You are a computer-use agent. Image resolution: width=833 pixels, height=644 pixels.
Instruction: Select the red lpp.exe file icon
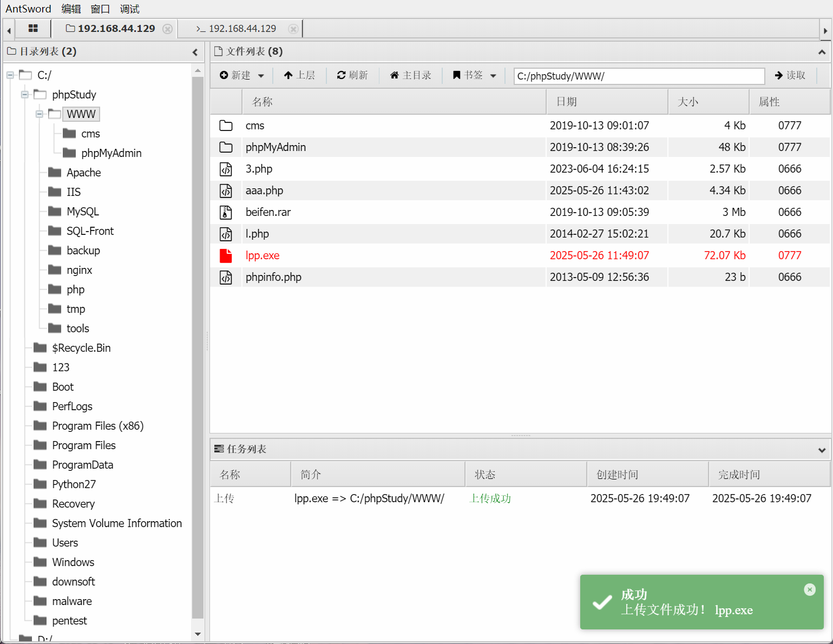[226, 255]
